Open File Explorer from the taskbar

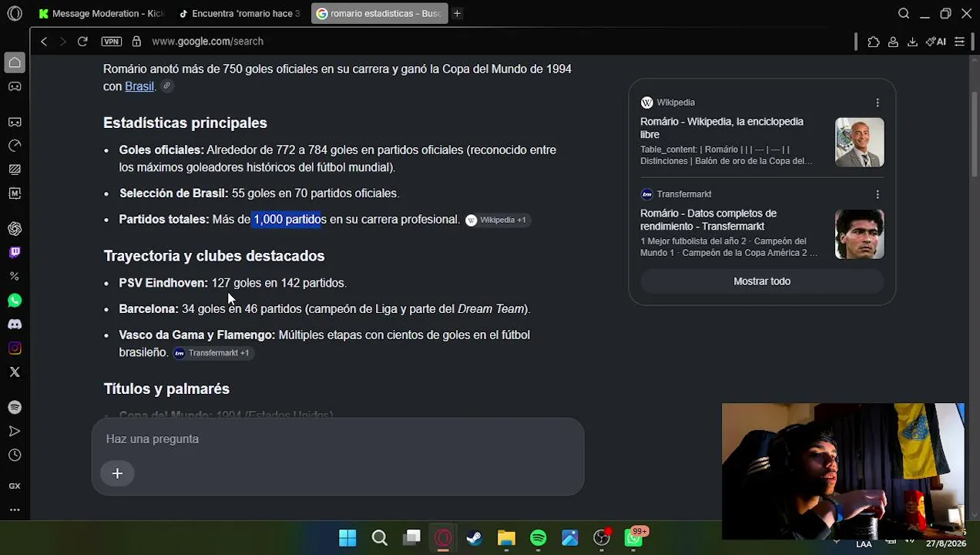506,538
